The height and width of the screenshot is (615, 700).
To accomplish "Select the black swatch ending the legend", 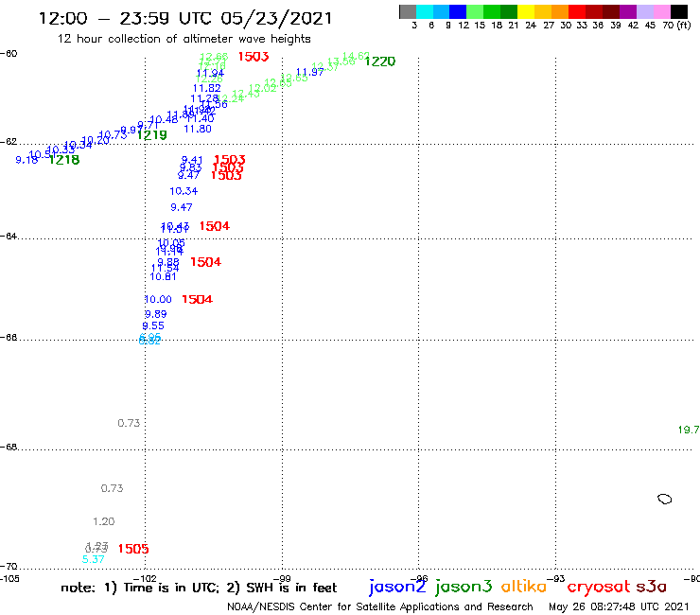I will [x=678, y=12].
